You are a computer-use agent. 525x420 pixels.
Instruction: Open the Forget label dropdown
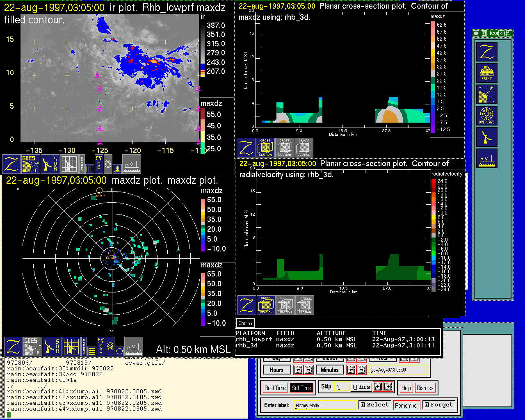[x=438, y=405]
